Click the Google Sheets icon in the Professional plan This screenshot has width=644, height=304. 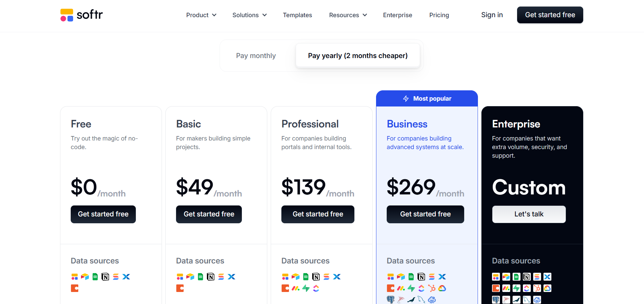tap(306, 277)
